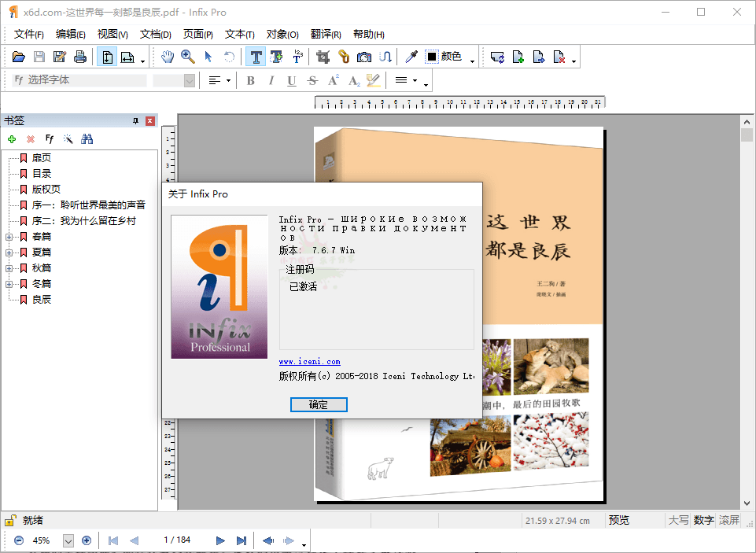Expand the 冬篇 bookmark node
Screen dimensions: 756x553
(9, 284)
